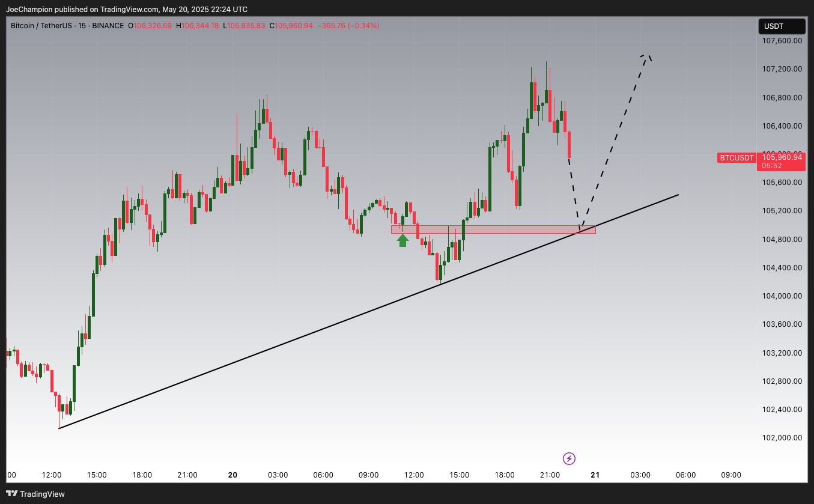Click the TradingView logo at bottom
814x504 pixels.
[x=35, y=494]
